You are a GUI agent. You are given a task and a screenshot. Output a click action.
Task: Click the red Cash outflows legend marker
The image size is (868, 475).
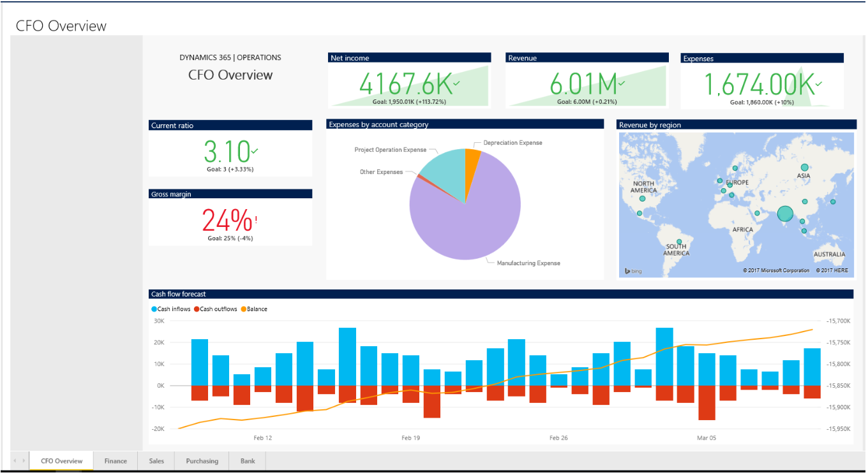click(197, 309)
